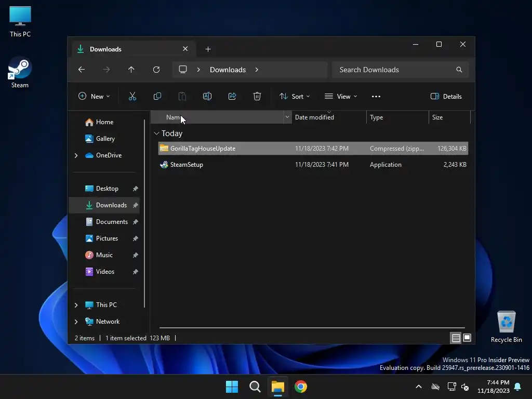The width and height of the screenshot is (532, 399).
Task: Launch Google Chrome from taskbar
Action: [301, 387]
